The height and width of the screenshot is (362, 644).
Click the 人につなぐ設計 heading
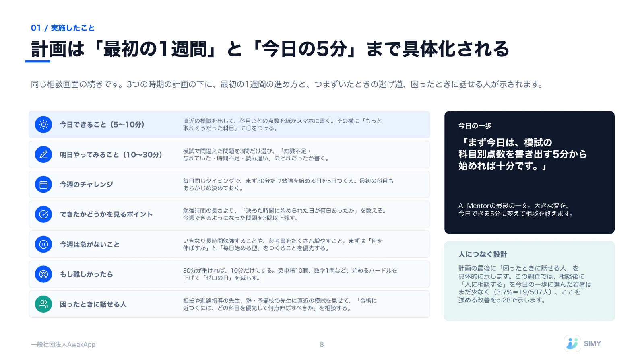[x=483, y=255]
